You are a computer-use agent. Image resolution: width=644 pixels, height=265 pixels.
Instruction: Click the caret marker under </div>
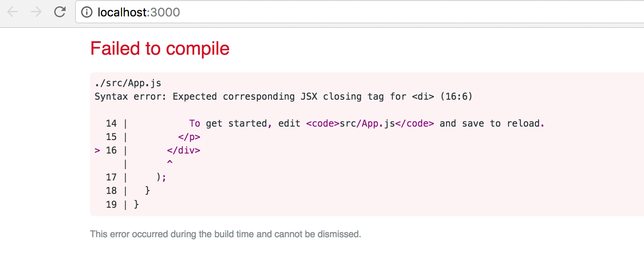pos(170,163)
